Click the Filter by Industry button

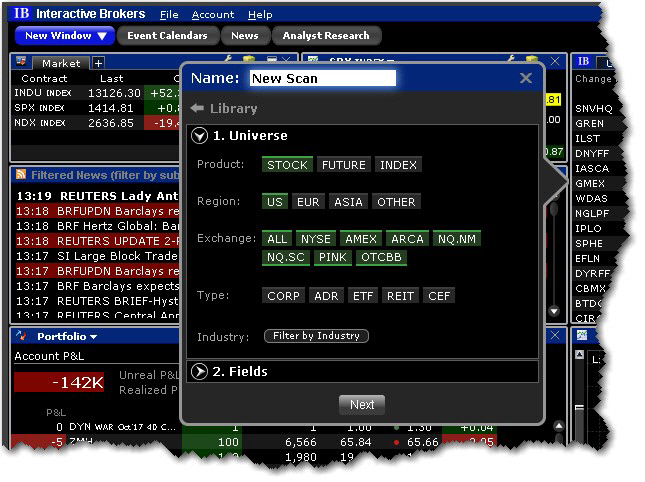[x=316, y=336]
